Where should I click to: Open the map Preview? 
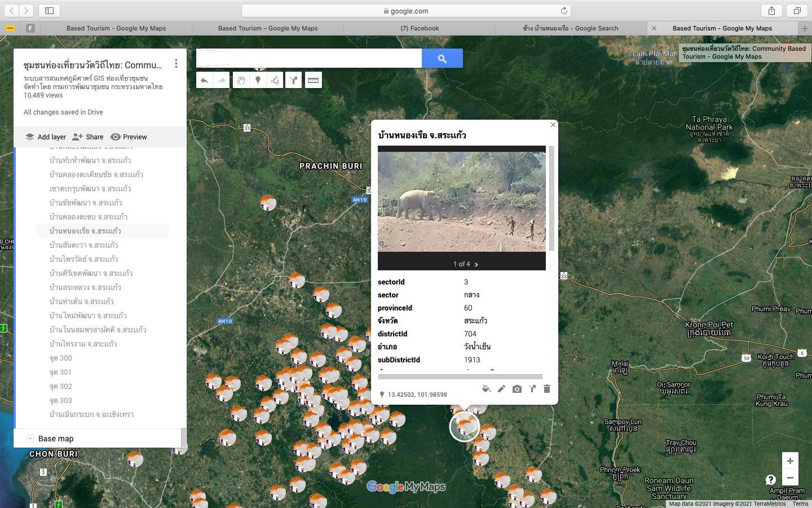pyautogui.click(x=129, y=137)
